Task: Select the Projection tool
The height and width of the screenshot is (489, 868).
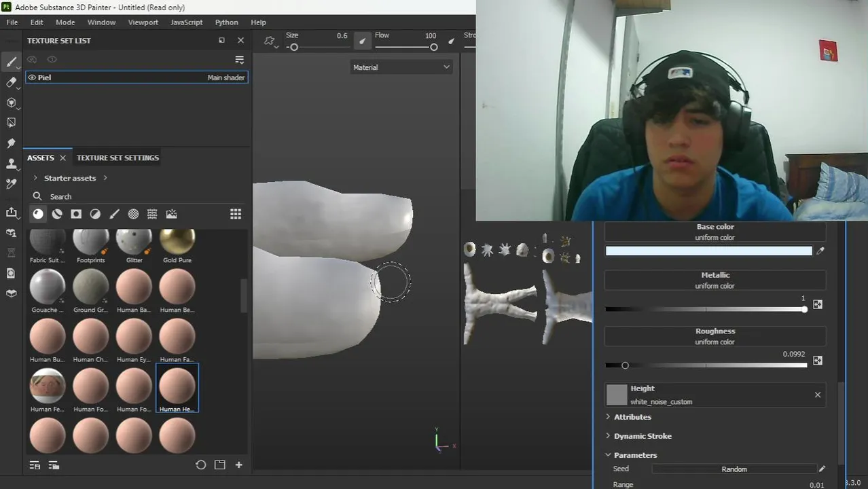Action: coord(12,103)
